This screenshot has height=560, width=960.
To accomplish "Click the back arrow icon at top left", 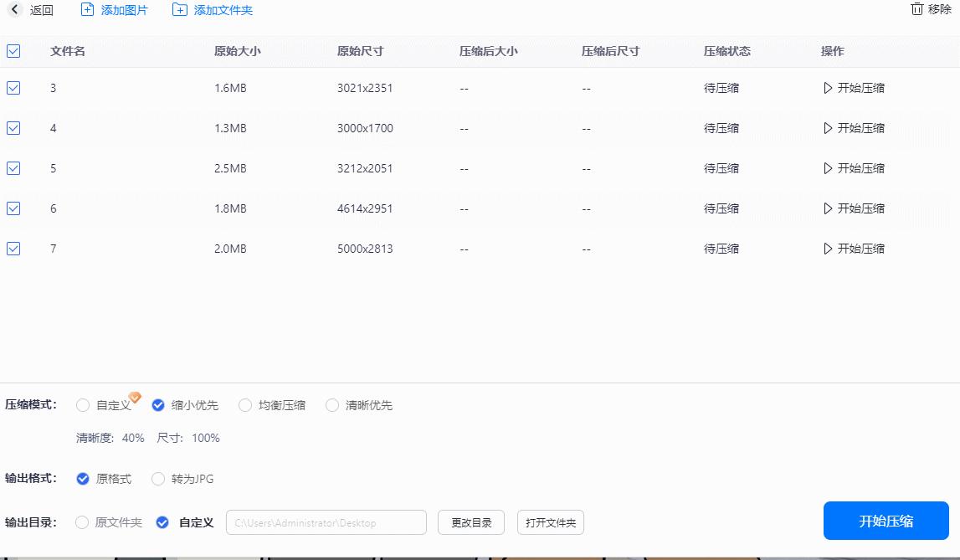I will [16, 10].
